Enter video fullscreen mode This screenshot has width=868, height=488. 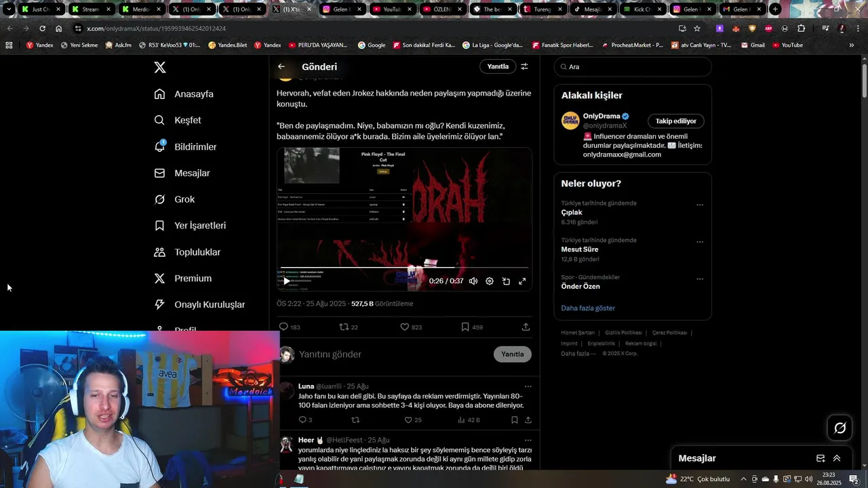[522, 281]
